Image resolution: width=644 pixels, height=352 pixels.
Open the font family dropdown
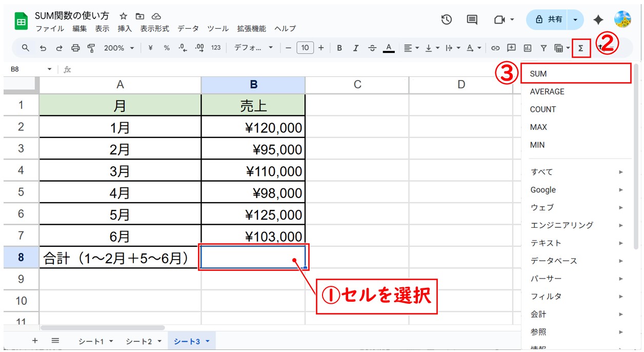tap(253, 48)
